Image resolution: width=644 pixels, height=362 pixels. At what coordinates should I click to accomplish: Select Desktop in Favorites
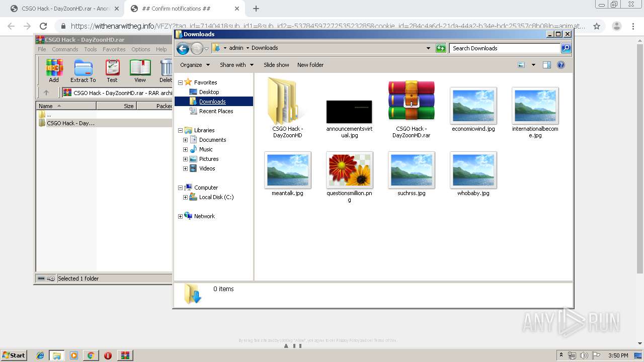209,92
